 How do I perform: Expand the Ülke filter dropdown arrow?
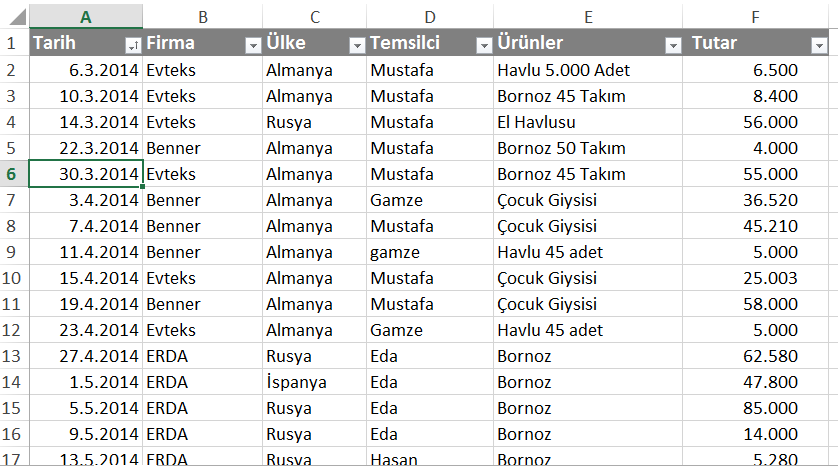coord(356,45)
